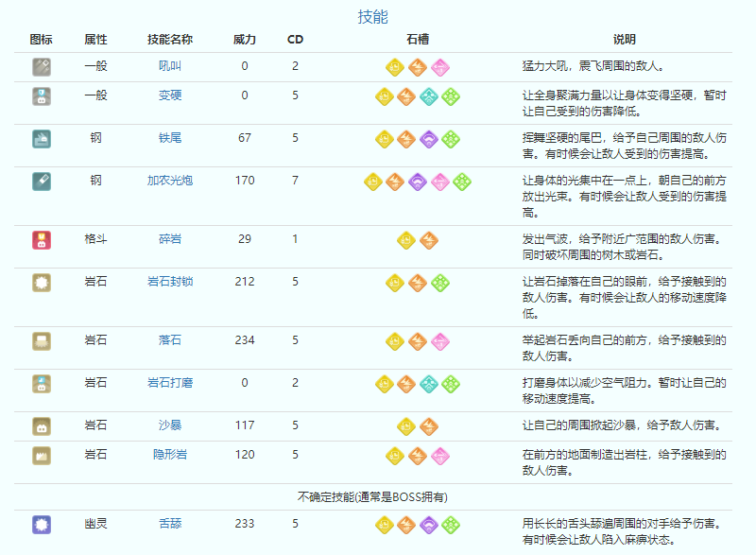Click the CD column header
The height and width of the screenshot is (555, 756).
(295, 39)
